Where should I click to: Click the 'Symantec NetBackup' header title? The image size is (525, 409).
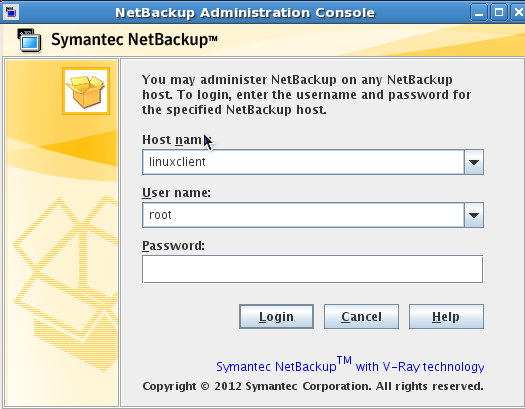[x=134, y=39]
